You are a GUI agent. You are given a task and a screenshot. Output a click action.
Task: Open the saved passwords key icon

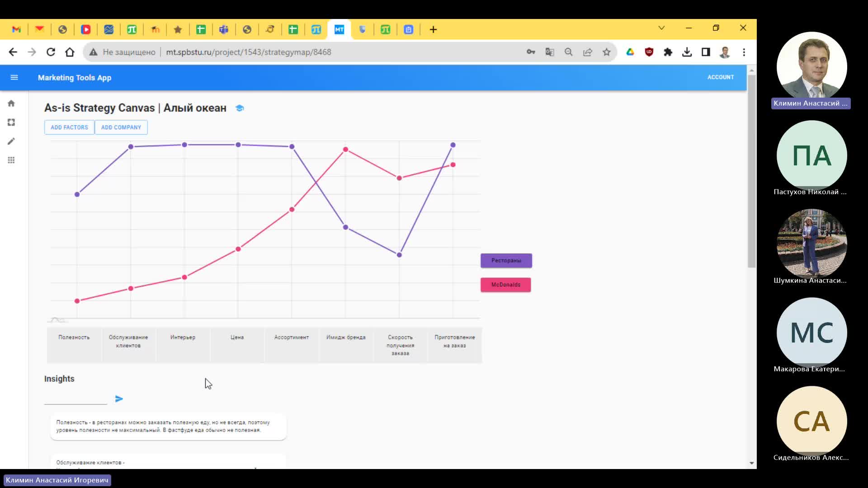click(531, 52)
